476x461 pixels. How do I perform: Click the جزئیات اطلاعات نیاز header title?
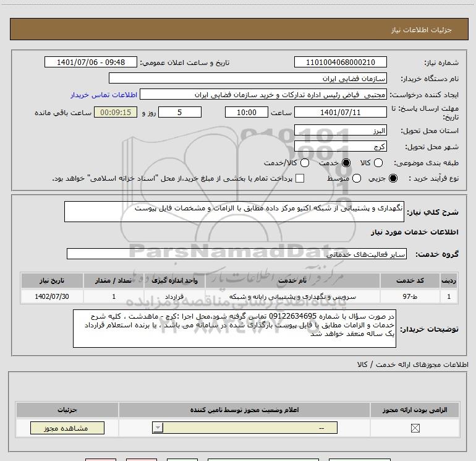[x=422, y=30]
